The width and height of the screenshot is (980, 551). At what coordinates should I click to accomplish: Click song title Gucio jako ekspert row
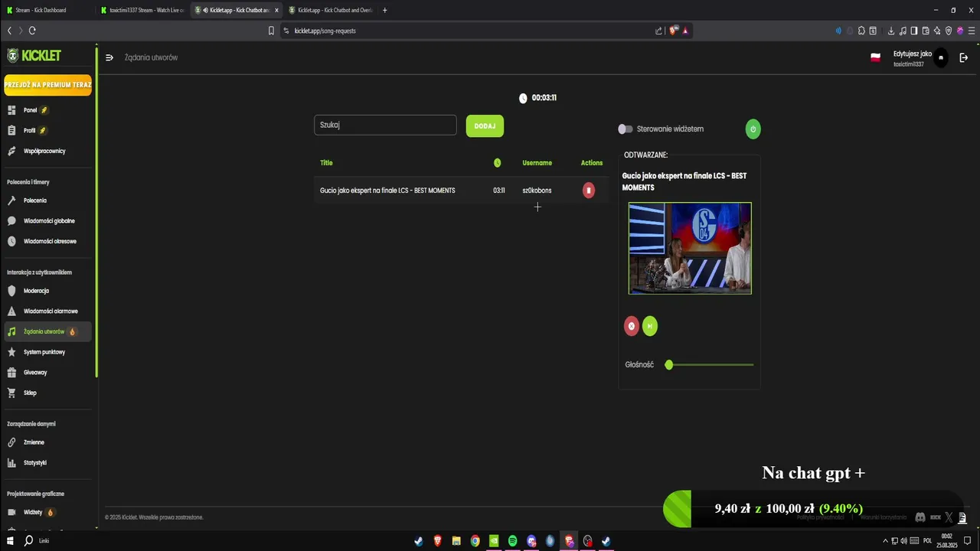387,191
